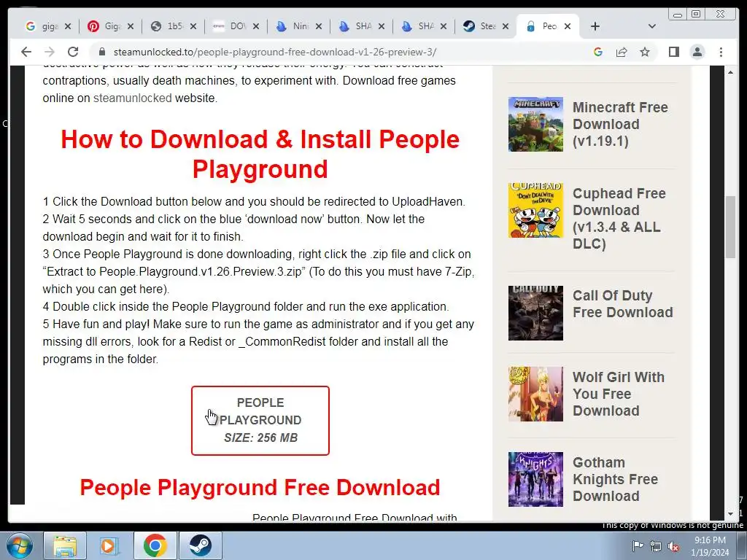The width and height of the screenshot is (747, 560).
Task: Open a new browser tab
Action: (595, 26)
